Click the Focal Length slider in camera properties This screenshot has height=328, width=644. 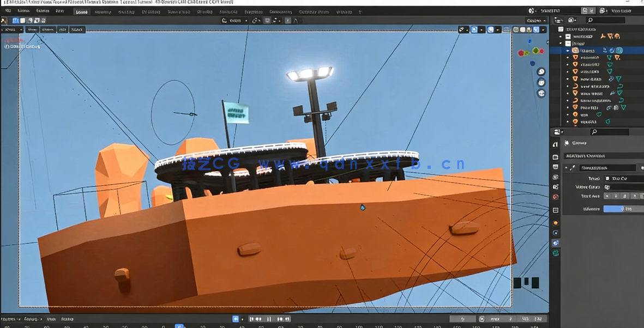point(622,209)
